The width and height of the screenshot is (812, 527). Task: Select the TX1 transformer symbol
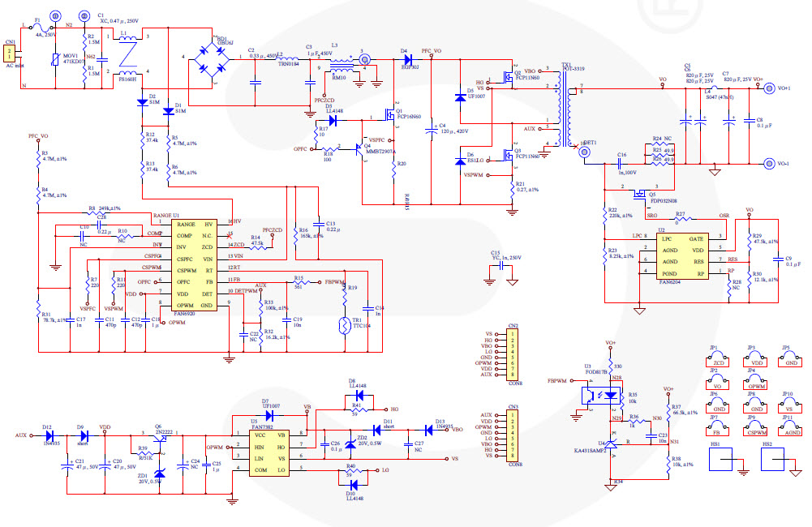(561, 106)
